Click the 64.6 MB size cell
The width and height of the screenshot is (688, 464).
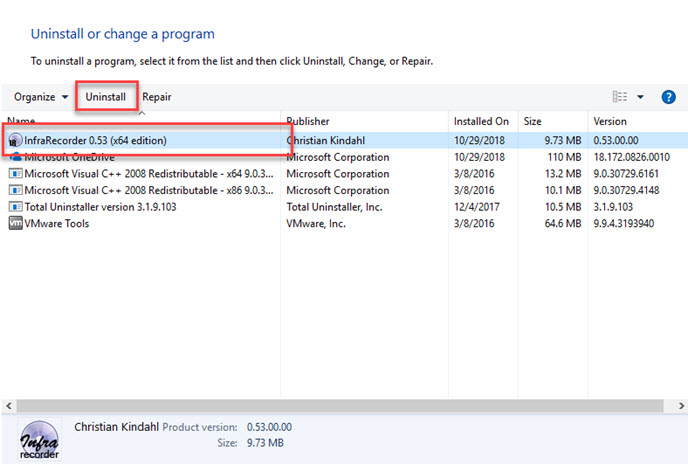(x=563, y=223)
